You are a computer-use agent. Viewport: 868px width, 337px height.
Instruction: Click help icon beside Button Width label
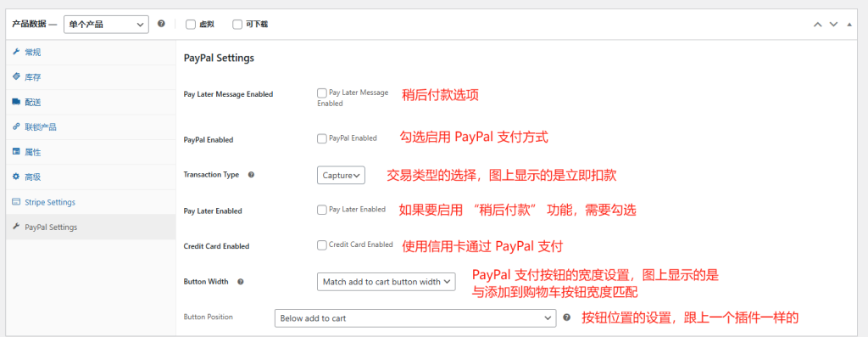pyautogui.click(x=240, y=282)
